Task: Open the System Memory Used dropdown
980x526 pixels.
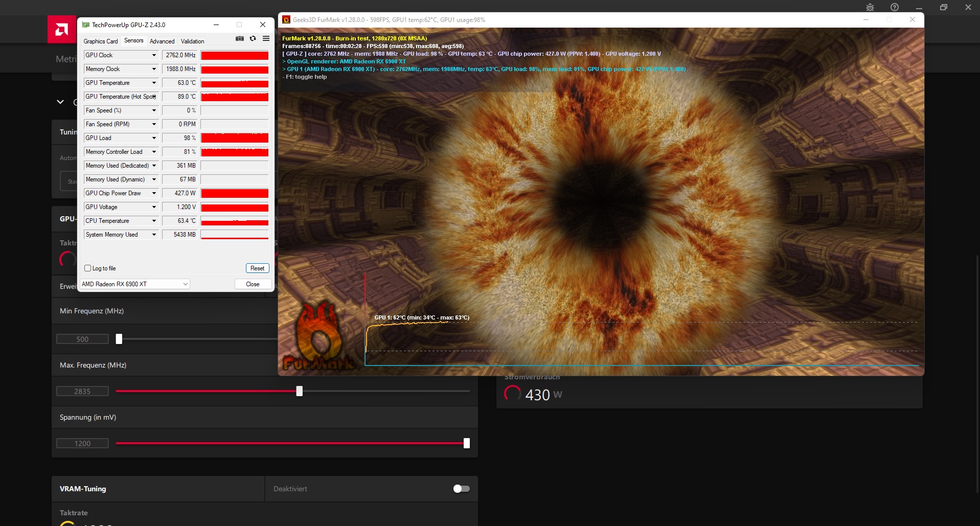Action: coord(153,235)
